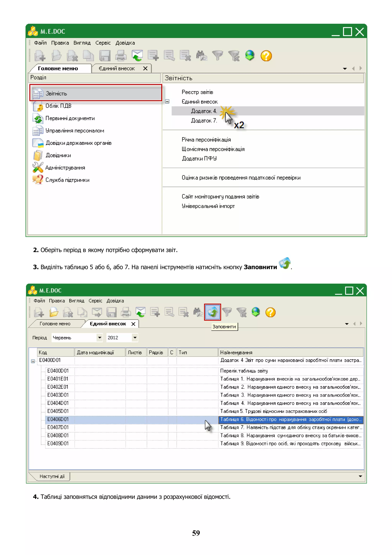Viewport: 392px width, 555px height.
Task: Close the Єдиний внесок tab in top window
Action: tap(145, 68)
